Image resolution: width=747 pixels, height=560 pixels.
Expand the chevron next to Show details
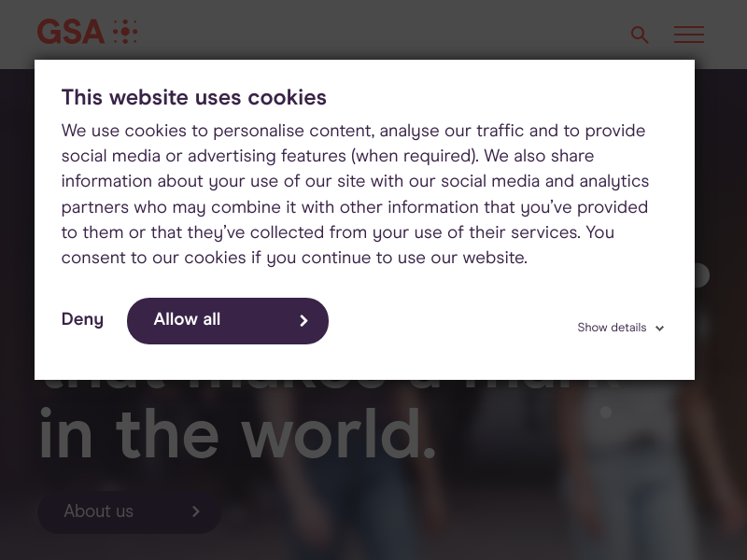(659, 329)
